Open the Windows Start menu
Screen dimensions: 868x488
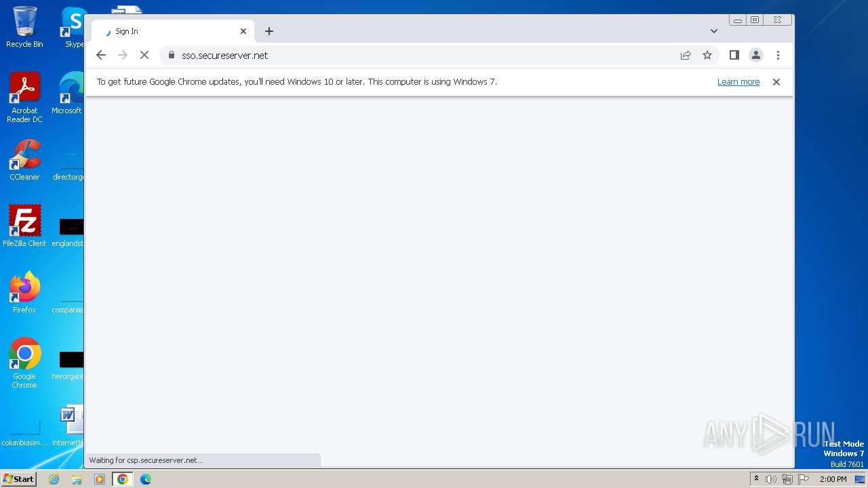click(18, 479)
